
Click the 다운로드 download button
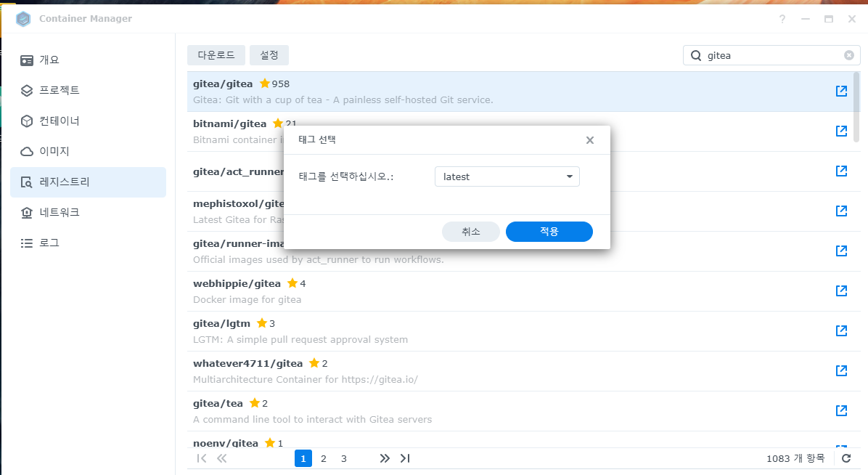[x=216, y=55]
